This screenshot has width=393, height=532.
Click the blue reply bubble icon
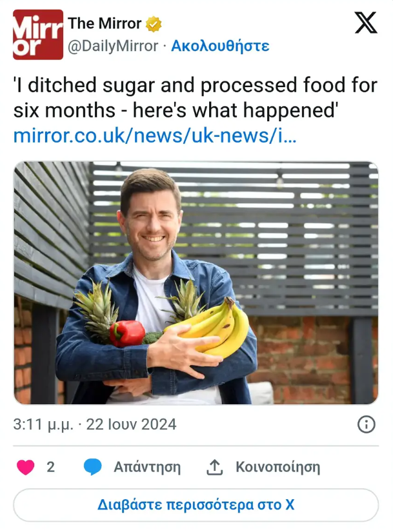[93, 467]
